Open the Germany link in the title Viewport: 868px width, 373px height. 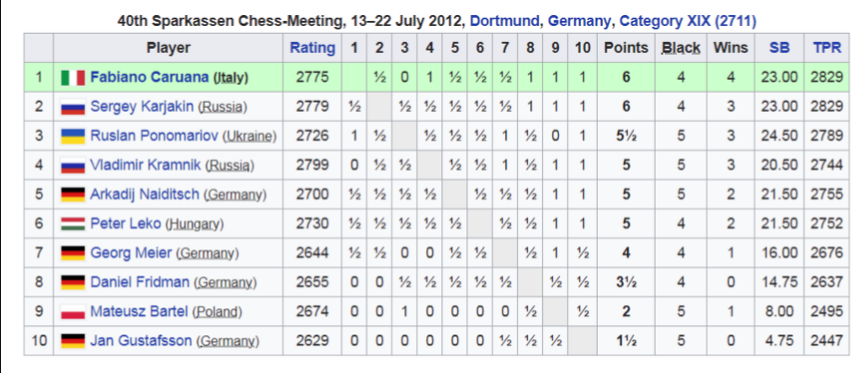tap(579, 22)
